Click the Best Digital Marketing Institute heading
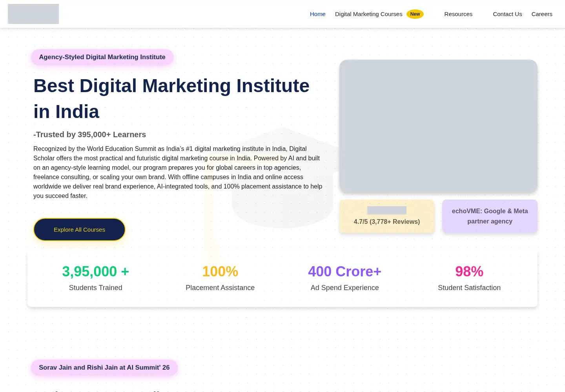Image resolution: width=565 pixels, height=392 pixels. pos(171,99)
